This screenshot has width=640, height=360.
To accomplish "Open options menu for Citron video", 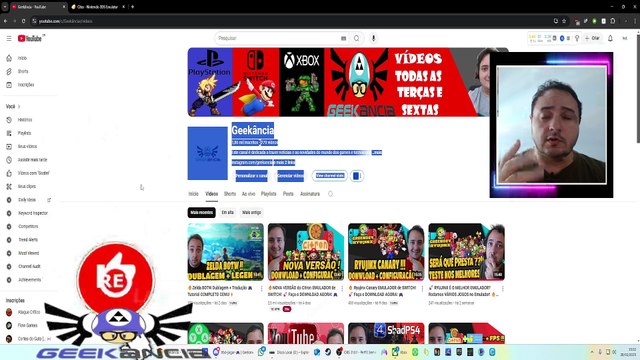I will pos(342,289).
